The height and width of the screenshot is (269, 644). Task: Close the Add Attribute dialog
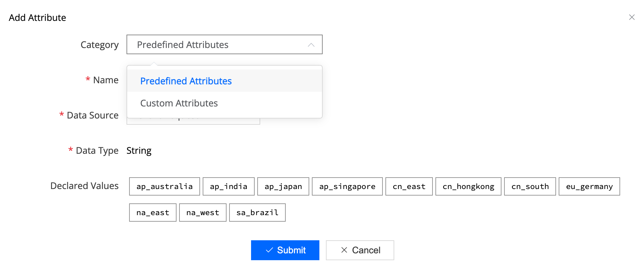[x=632, y=17]
